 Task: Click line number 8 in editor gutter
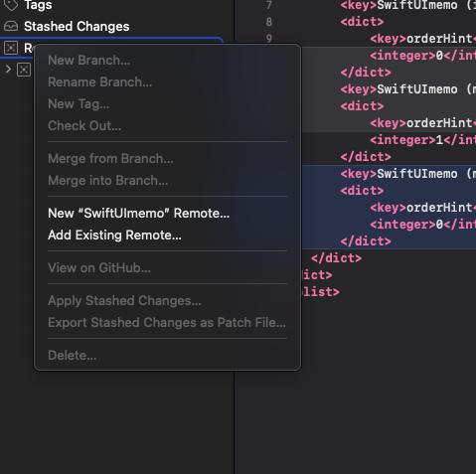pos(269,22)
